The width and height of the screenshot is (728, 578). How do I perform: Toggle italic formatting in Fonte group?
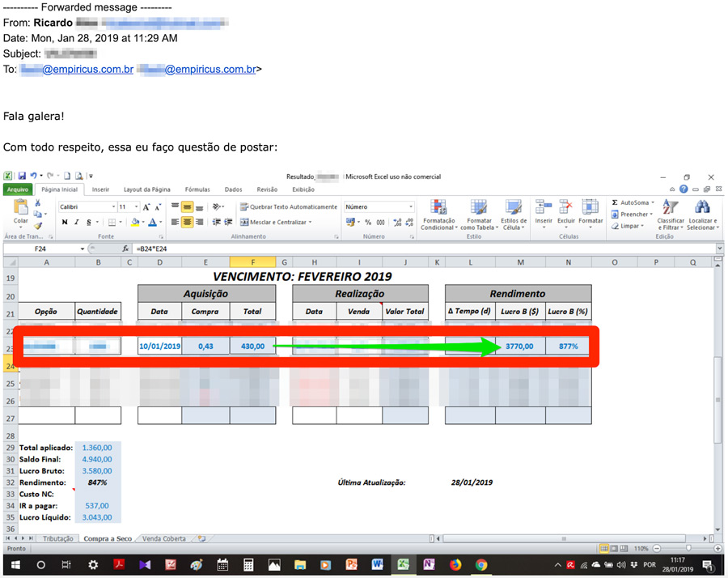(x=77, y=222)
